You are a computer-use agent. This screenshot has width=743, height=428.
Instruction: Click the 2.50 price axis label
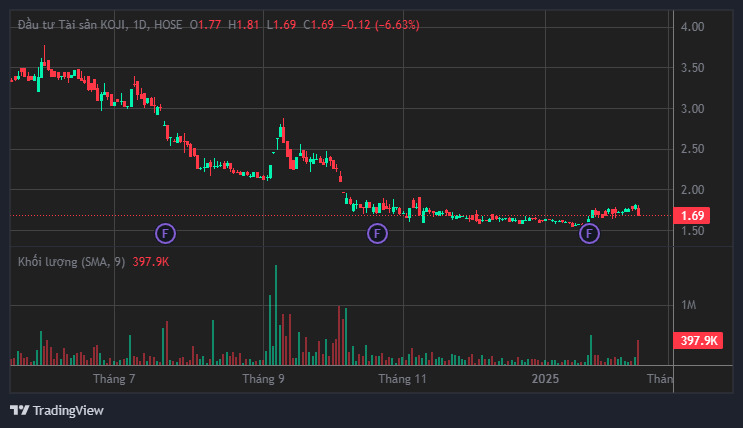pyautogui.click(x=692, y=149)
